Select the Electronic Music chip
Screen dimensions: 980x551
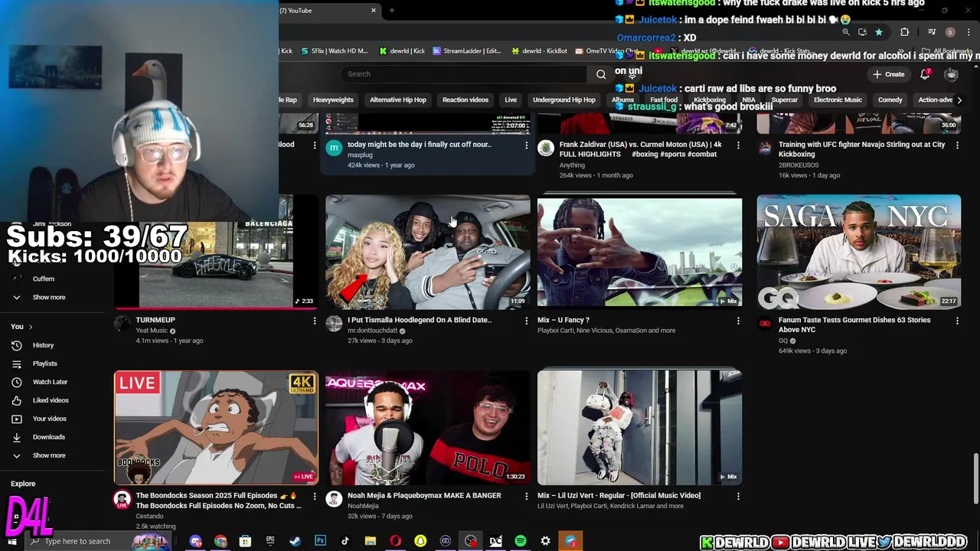click(x=838, y=100)
